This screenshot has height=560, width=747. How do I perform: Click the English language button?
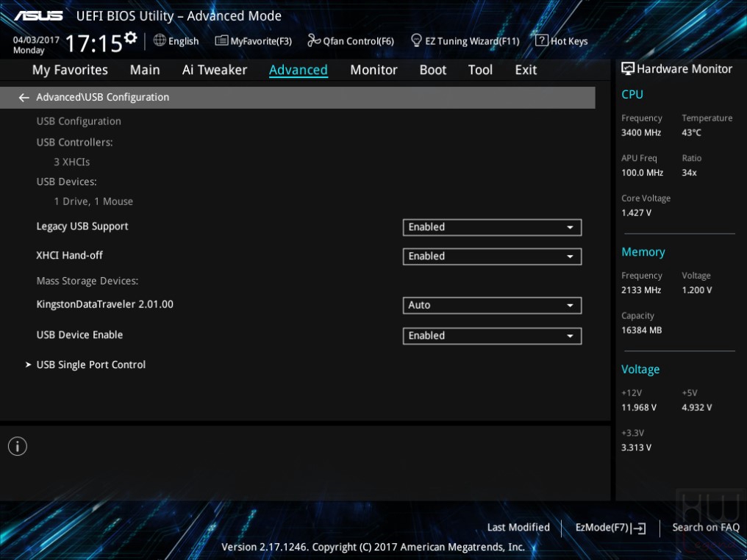click(x=176, y=41)
